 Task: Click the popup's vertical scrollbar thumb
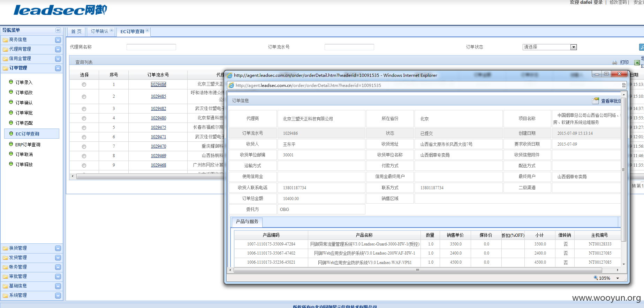(x=623, y=170)
